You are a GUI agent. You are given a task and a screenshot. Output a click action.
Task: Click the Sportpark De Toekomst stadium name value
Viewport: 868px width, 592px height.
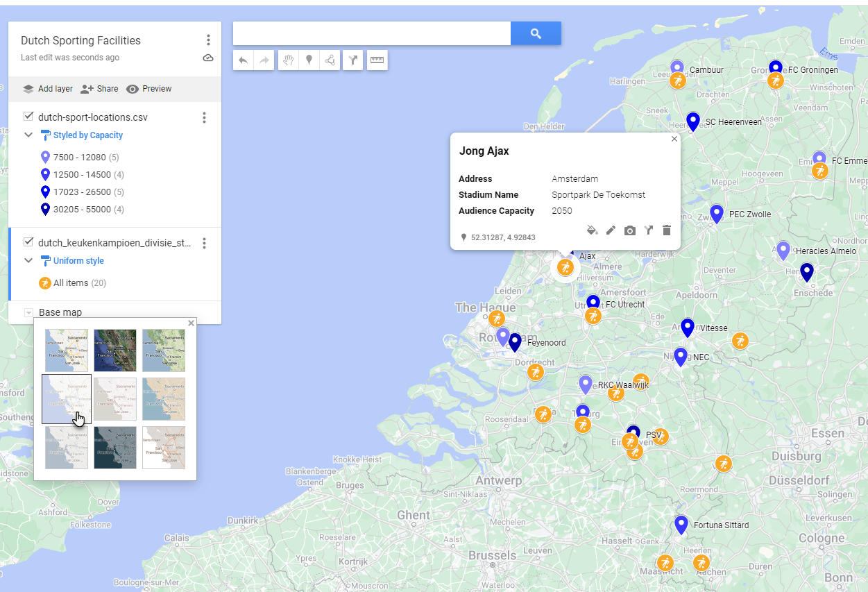[598, 195]
